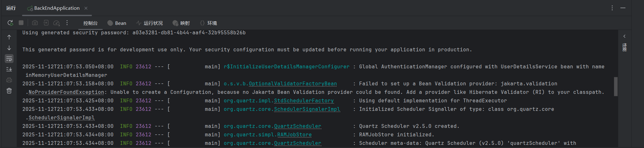Print the console output
The width and height of the screenshot is (644, 148).
[9, 80]
